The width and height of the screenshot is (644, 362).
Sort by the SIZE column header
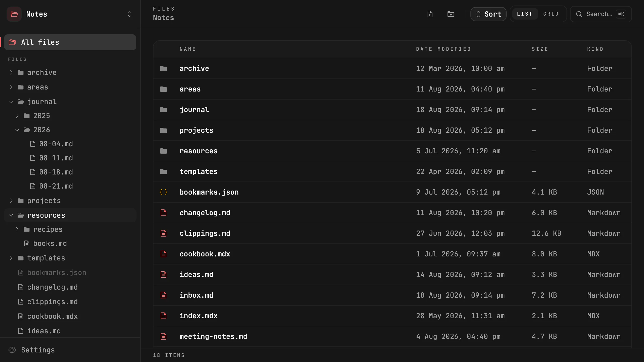540,49
